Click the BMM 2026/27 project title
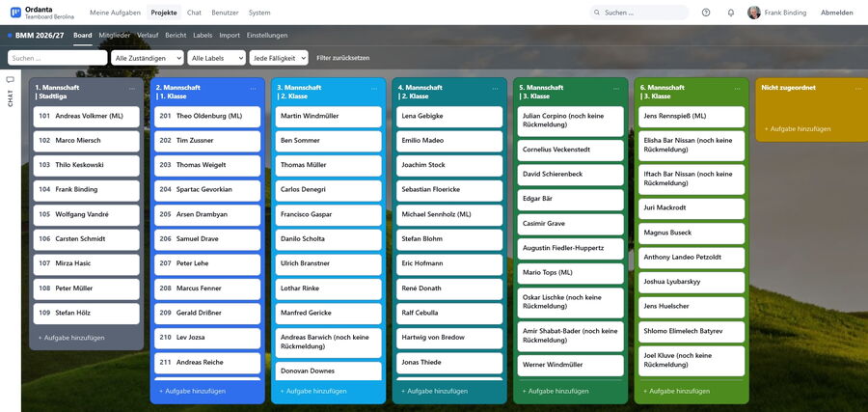The image size is (868, 412). coord(40,35)
